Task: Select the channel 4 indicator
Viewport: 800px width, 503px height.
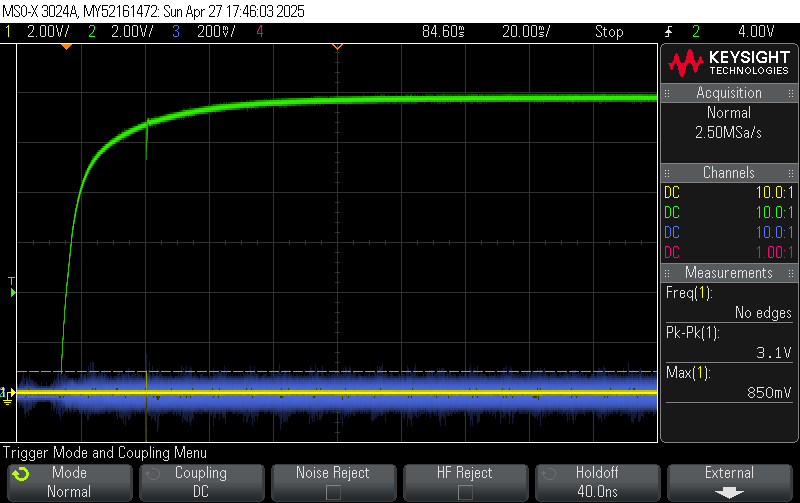Action: click(260, 32)
